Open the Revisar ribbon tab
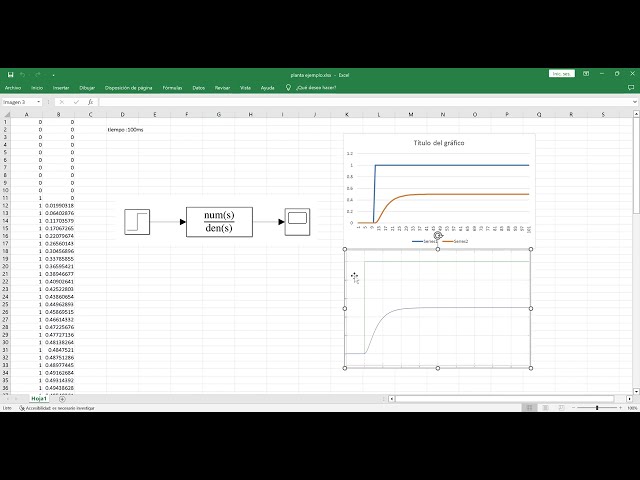This screenshot has width=640, height=480. point(222,88)
